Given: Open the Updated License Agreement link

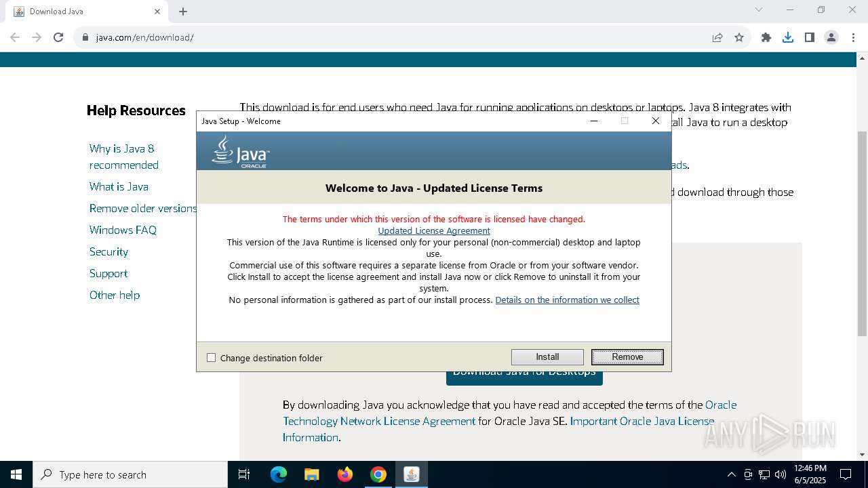Looking at the screenshot, I should coord(434,230).
